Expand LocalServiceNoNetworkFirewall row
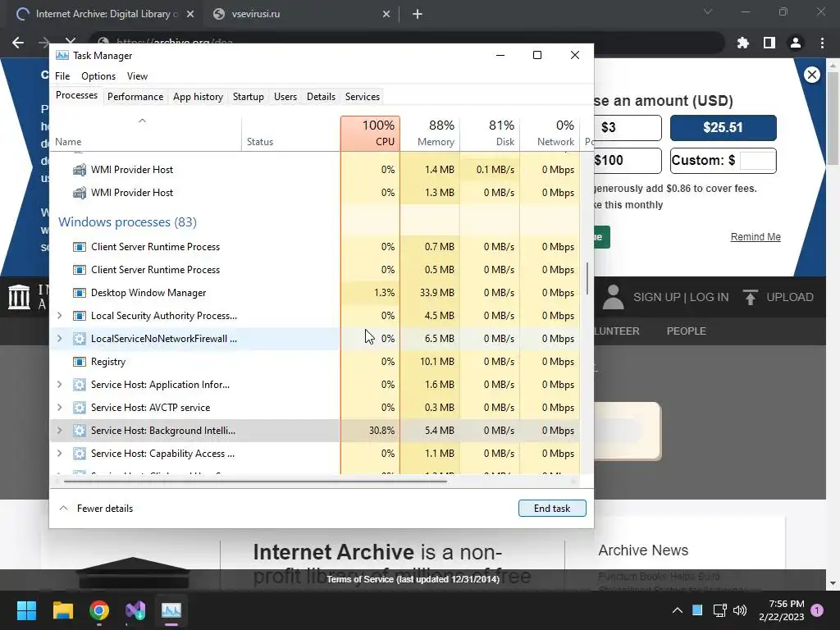 59,339
